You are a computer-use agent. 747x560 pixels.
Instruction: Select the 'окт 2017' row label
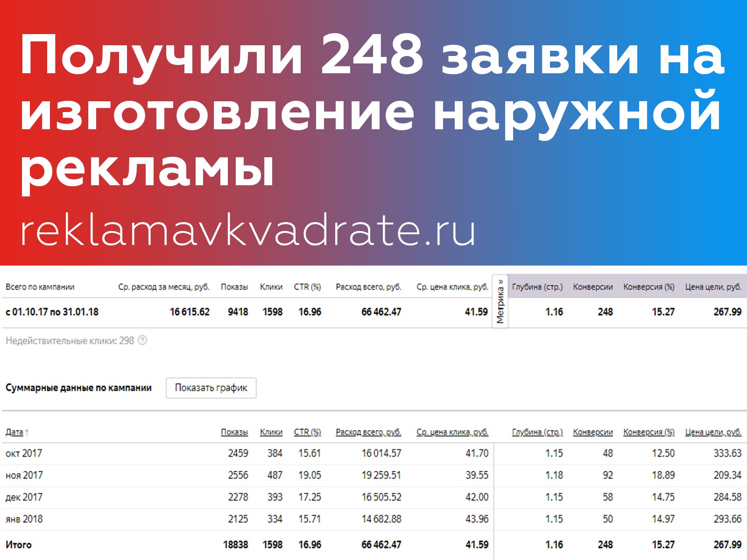pos(24,453)
